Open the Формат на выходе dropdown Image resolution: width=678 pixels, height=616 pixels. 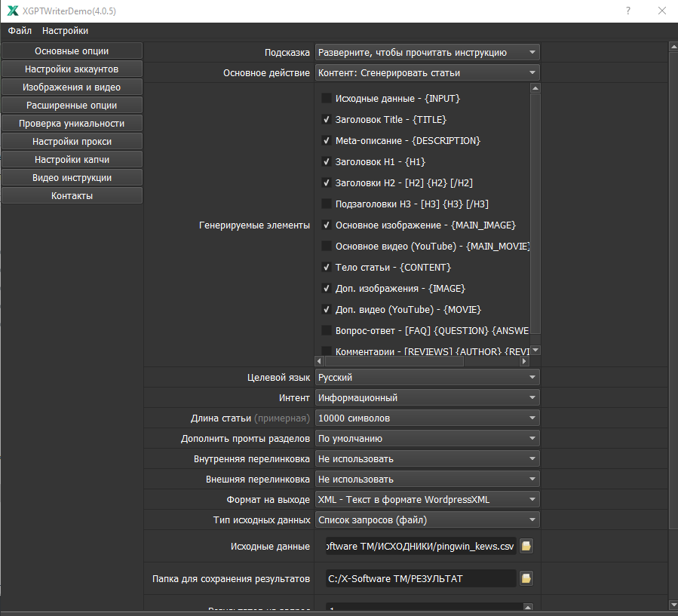427,499
